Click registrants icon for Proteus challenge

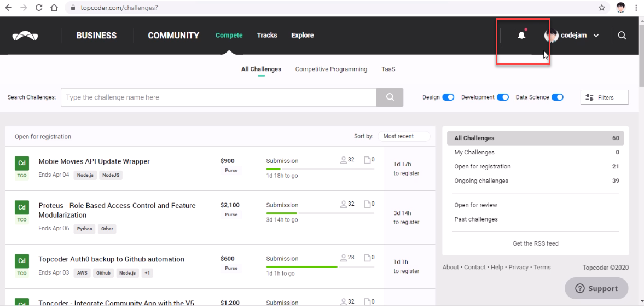click(344, 204)
